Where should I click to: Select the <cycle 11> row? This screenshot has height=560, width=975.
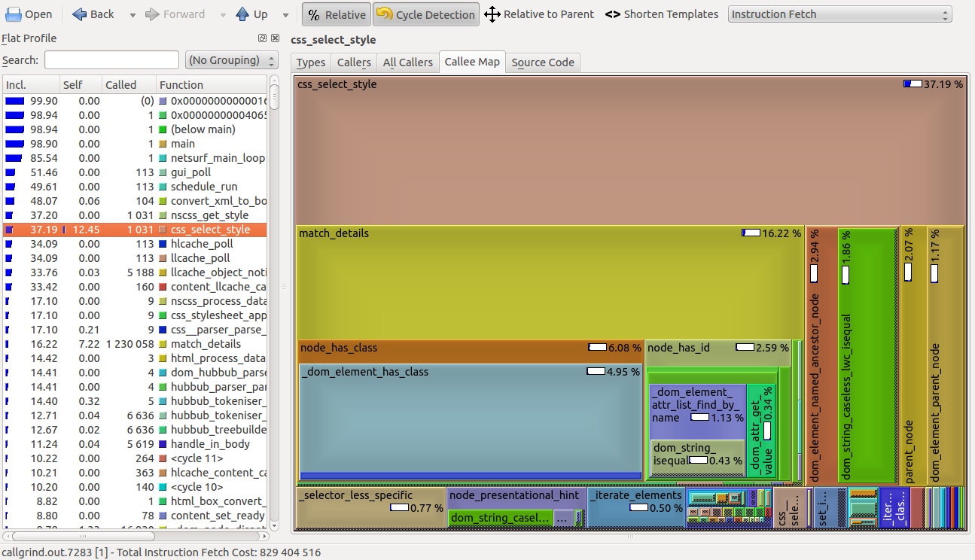[x=135, y=458]
